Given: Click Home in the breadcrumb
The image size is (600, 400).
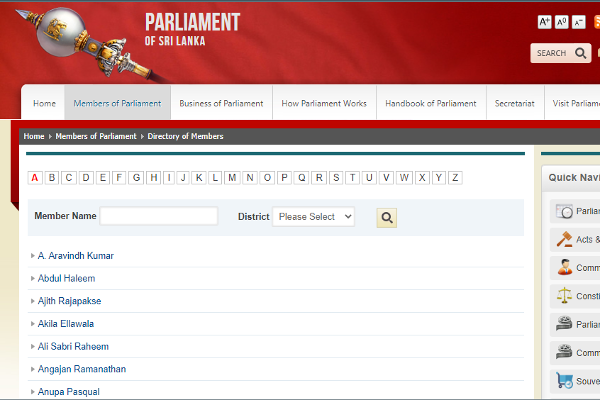Looking at the screenshot, I should [34, 136].
